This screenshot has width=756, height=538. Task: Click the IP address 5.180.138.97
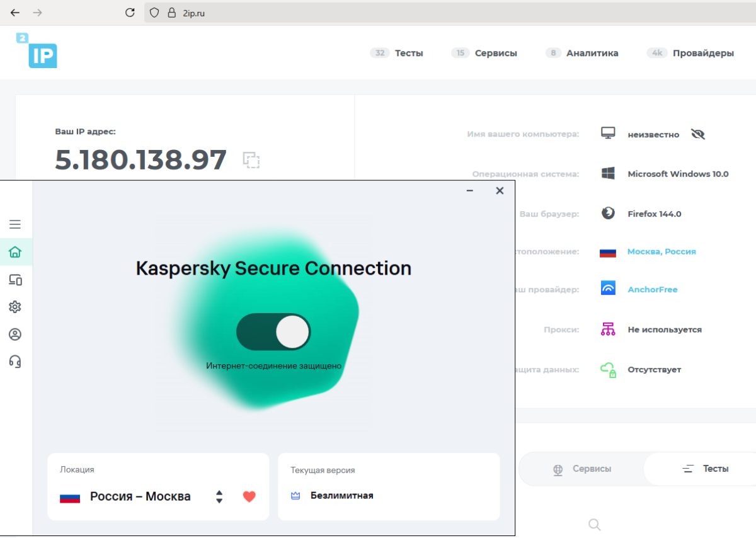(140, 160)
